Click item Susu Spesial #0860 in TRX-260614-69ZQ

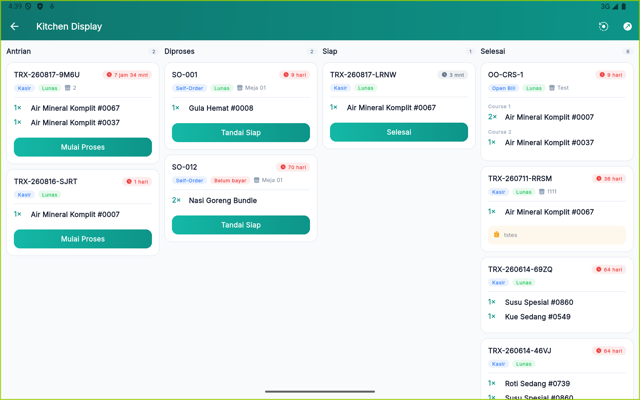(539, 302)
